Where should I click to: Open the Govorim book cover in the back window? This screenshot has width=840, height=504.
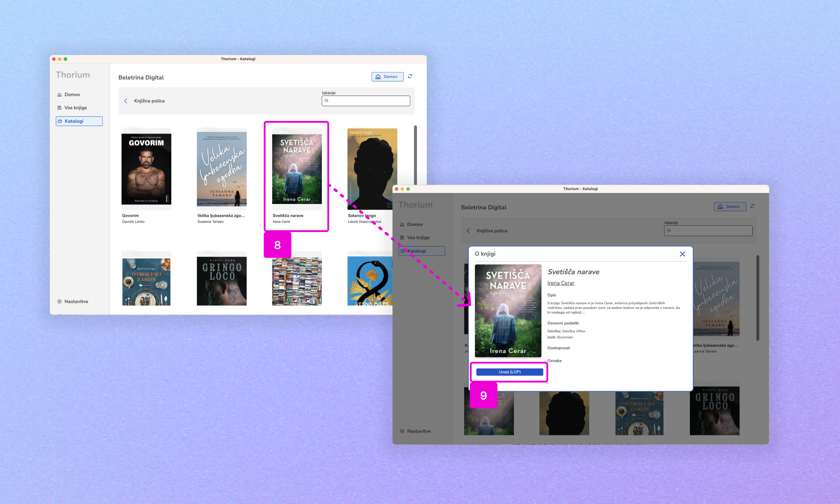[146, 169]
